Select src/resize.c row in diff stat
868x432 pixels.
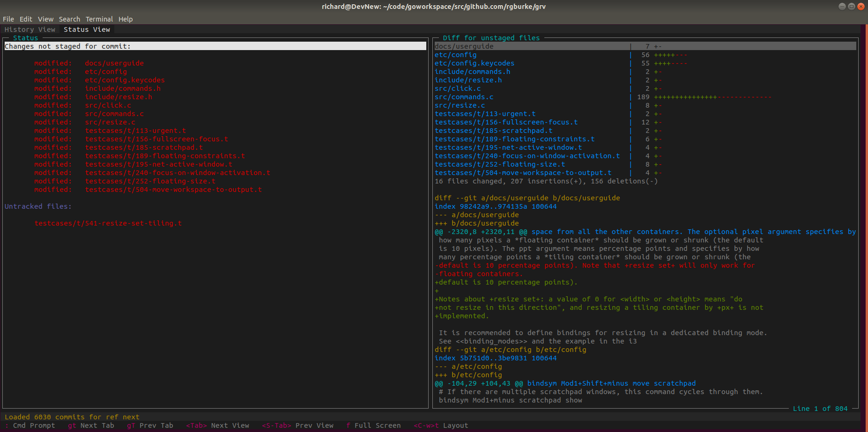(549, 105)
